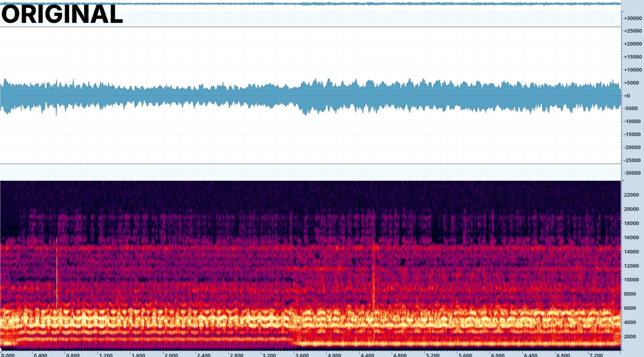Screen dimensions: 644x357
Task: Click the 4.000 mark on time ruler
Action: (334, 355)
